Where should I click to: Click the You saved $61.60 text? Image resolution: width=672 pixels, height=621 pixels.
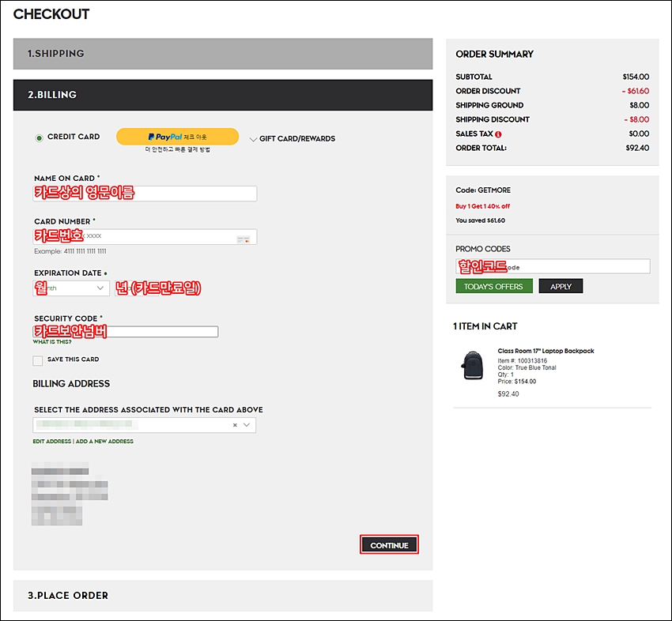(x=480, y=220)
